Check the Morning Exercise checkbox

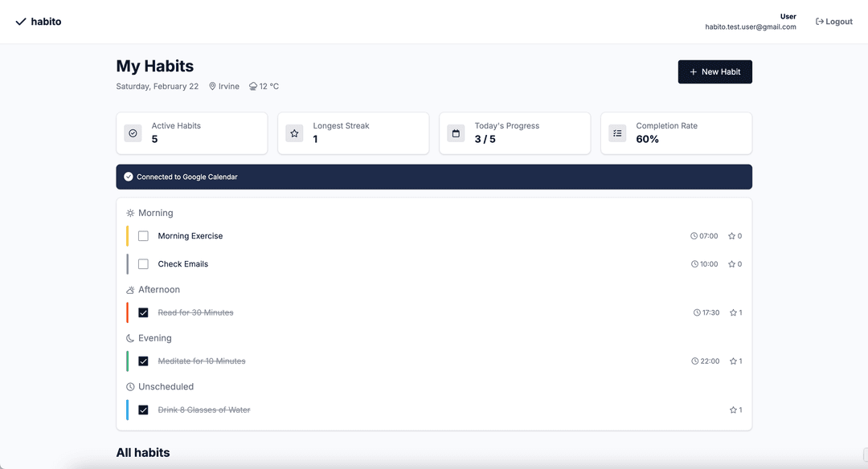tap(143, 236)
